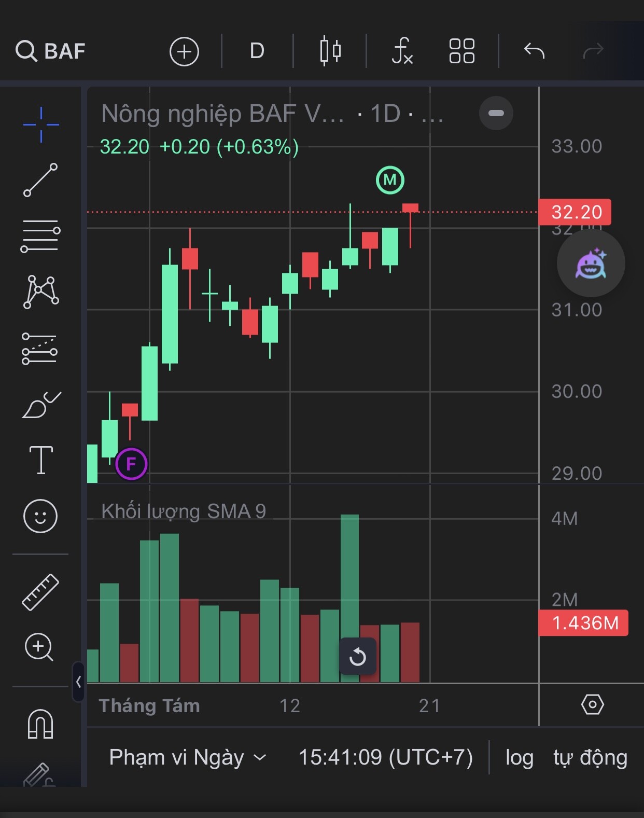
Task: Collapse the left drawing toolbar
Action: (x=78, y=682)
